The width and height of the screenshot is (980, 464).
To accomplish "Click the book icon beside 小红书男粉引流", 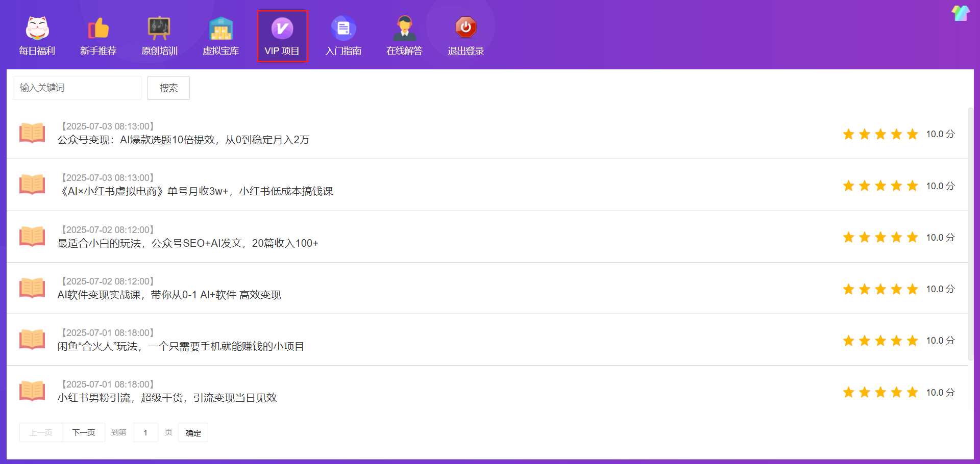I will 32,391.
